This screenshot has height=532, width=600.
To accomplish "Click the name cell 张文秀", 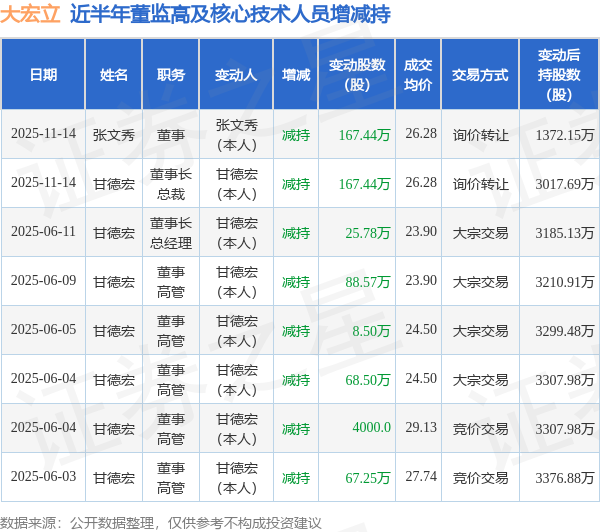I will [x=114, y=135].
